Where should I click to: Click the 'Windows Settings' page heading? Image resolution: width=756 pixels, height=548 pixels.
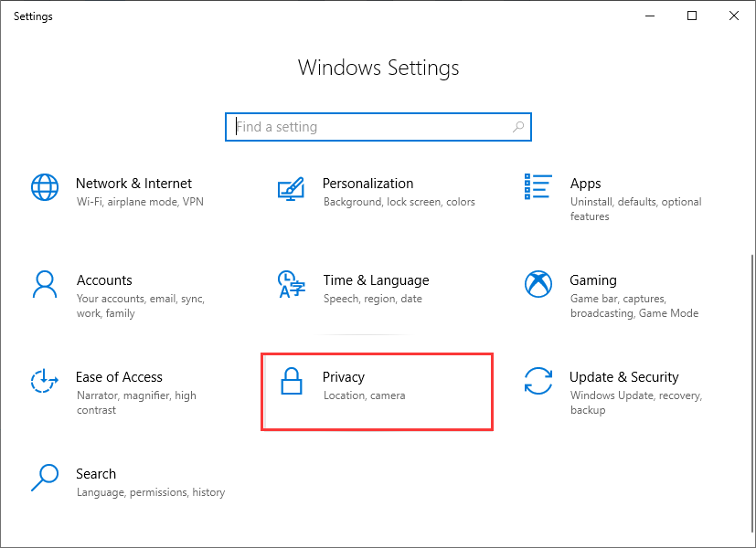click(378, 68)
